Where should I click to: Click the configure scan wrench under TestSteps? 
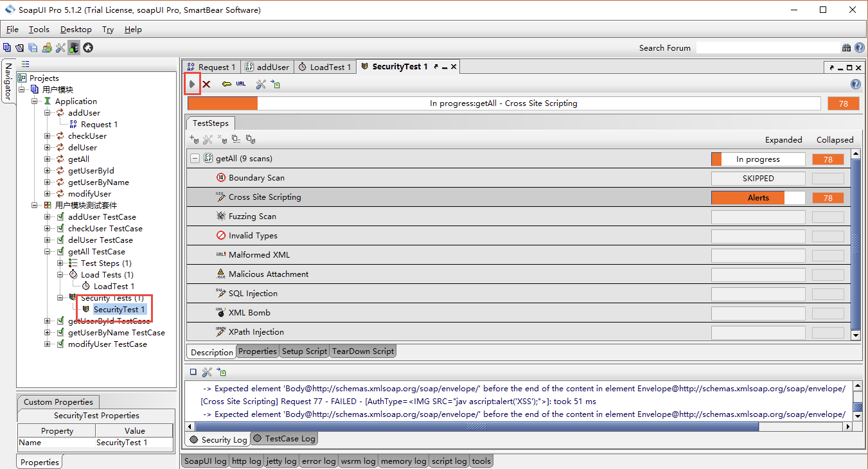(208, 139)
